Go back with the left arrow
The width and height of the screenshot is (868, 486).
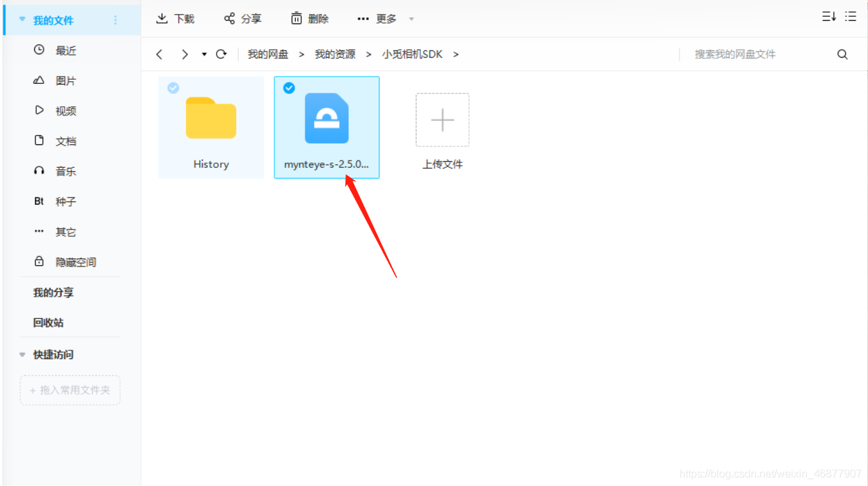pyautogui.click(x=159, y=54)
